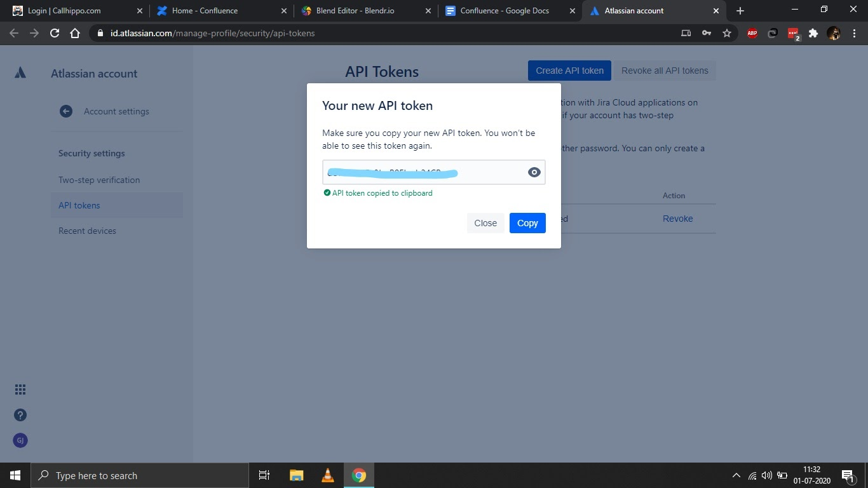The image size is (868, 488).
Task: Open the AdBlock Plus extension
Action: point(752,33)
